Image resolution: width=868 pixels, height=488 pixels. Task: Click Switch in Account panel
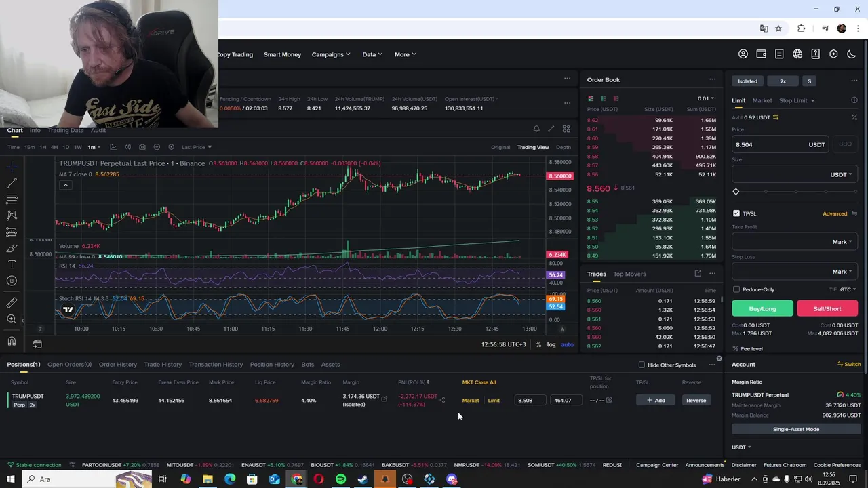849,365
